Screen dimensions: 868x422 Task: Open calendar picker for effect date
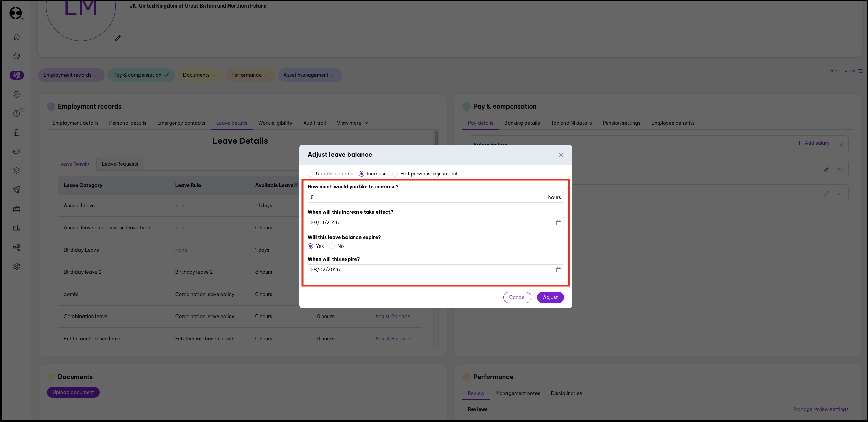[x=558, y=223]
